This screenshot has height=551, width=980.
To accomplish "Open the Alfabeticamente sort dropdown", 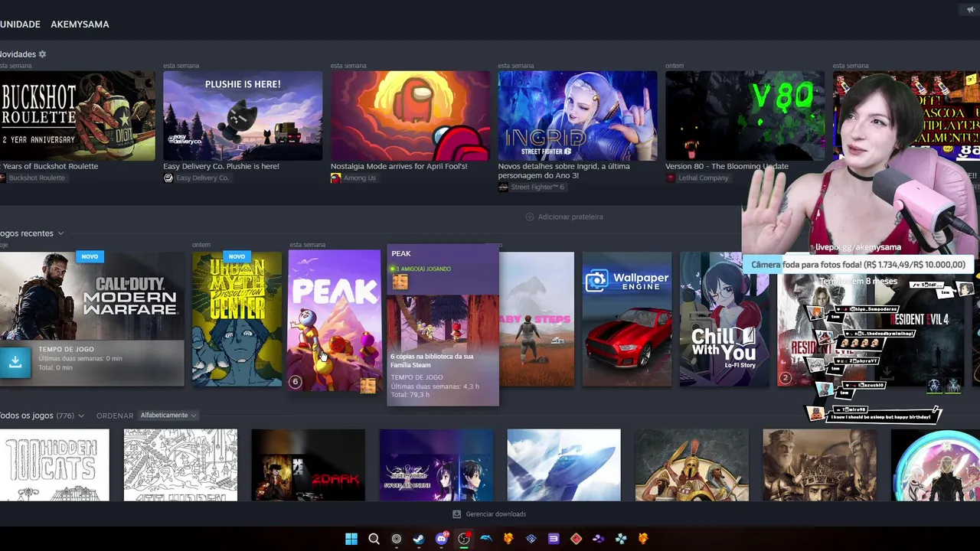I will click(168, 416).
